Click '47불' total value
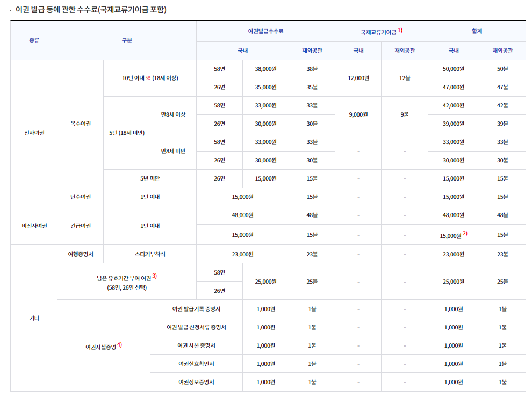The height and width of the screenshot is (396, 532). tap(502, 87)
